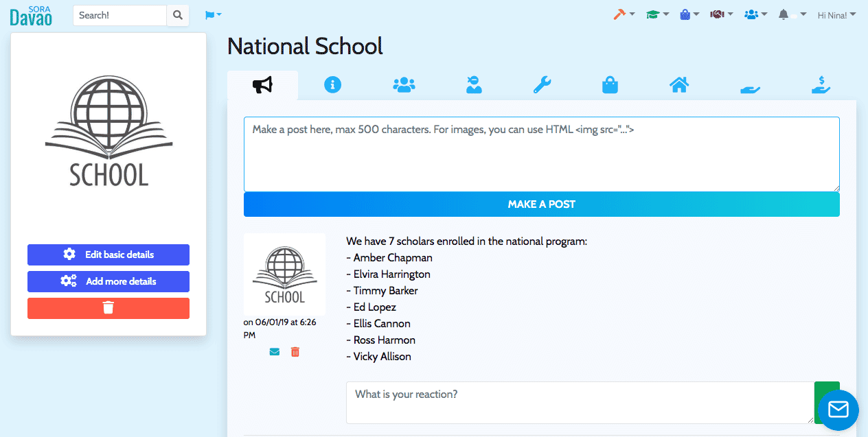Open the hand with dollar tab
Image resolution: width=868 pixels, height=437 pixels.
click(821, 85)
